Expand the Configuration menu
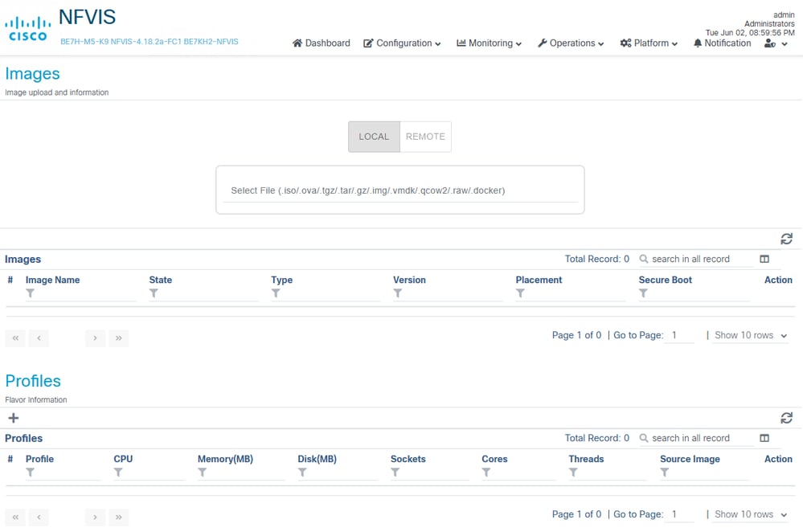This screenshot has width=803, height=532. [x=402, y=43]
